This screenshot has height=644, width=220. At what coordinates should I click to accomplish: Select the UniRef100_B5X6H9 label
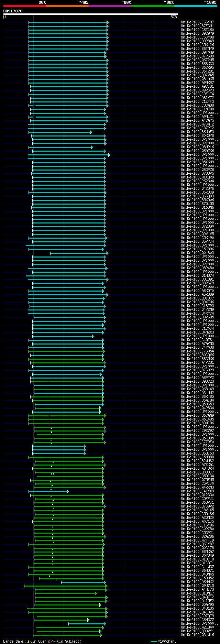(197, 162)
